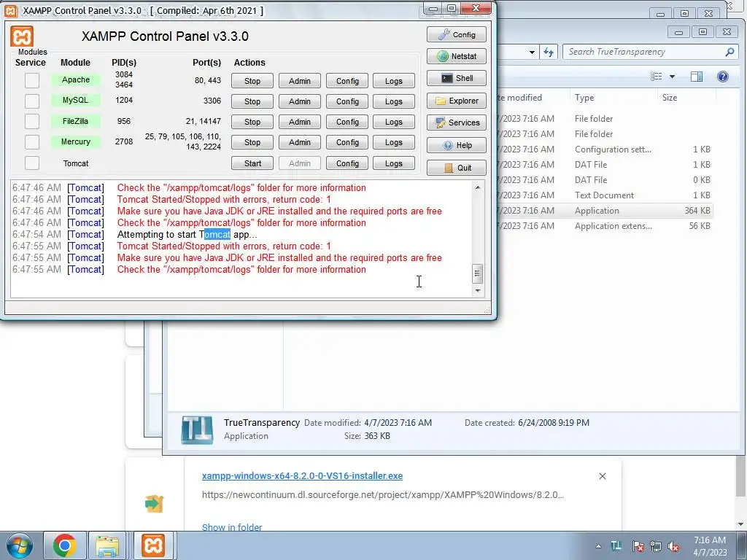Open Config for Mercury

click(x=347, y=142)
